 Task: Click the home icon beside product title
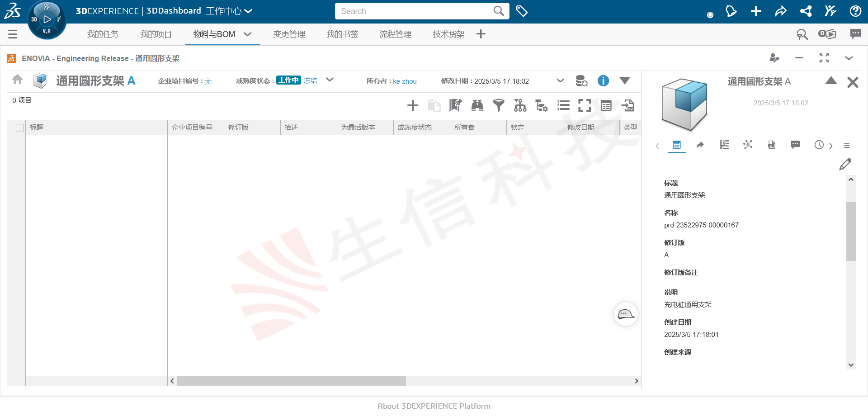[18, 80]
